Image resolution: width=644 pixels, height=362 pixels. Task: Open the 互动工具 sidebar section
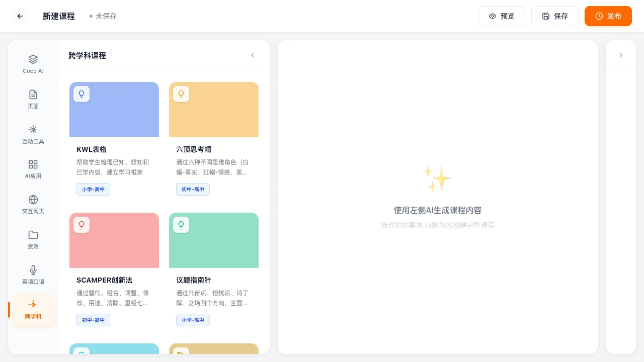coord(33,134)
